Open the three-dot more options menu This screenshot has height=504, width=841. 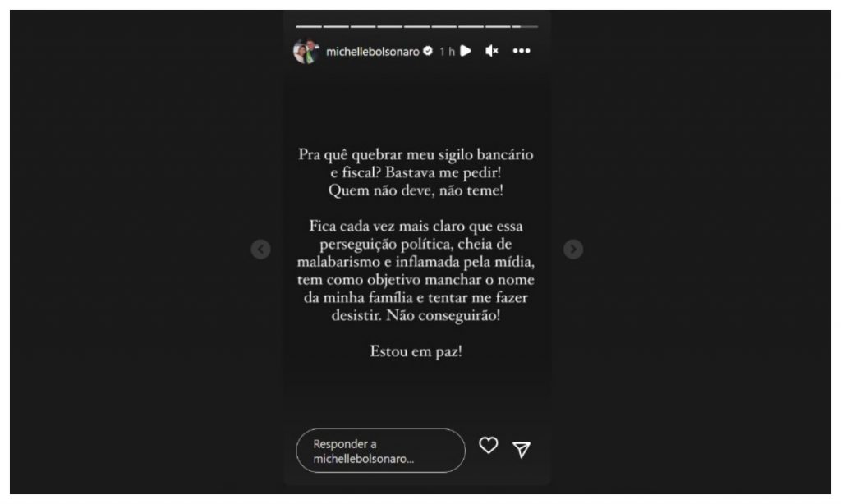522,51
